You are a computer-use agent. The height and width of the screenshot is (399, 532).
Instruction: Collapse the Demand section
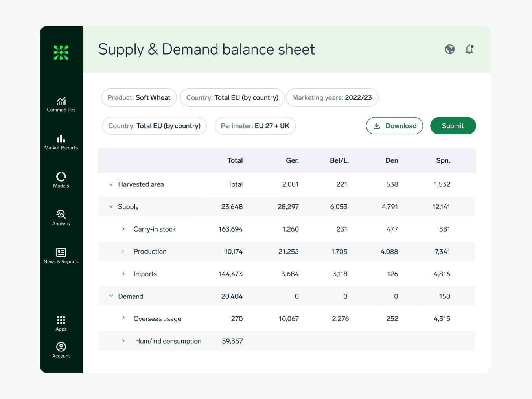tap(111, 296)
